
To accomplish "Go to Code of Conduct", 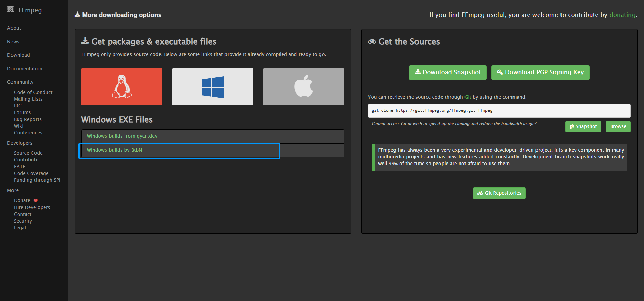I will (x=33, y=92).
